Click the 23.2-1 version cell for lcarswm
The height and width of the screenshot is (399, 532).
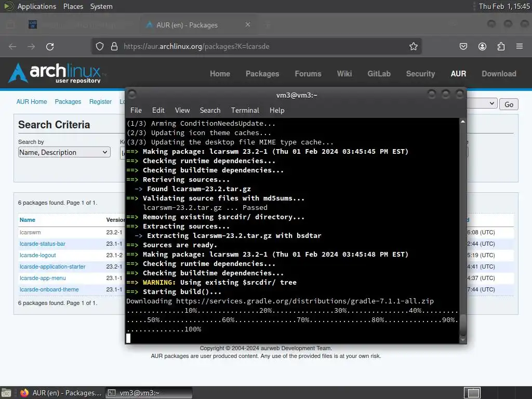(x=114, y=232)
